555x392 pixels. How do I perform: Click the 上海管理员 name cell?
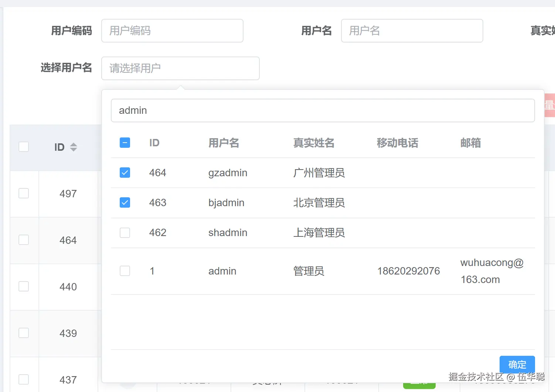point(319,233)
